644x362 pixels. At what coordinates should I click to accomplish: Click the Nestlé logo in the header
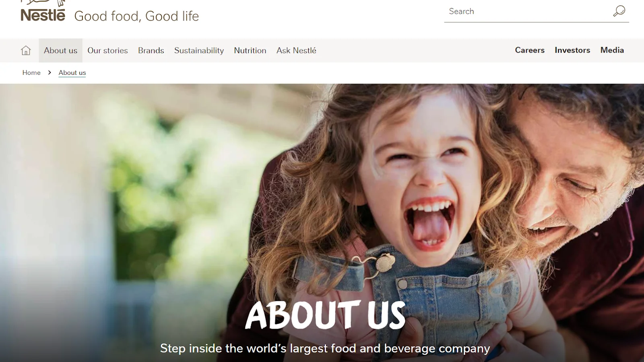click(x=43, y=11)
